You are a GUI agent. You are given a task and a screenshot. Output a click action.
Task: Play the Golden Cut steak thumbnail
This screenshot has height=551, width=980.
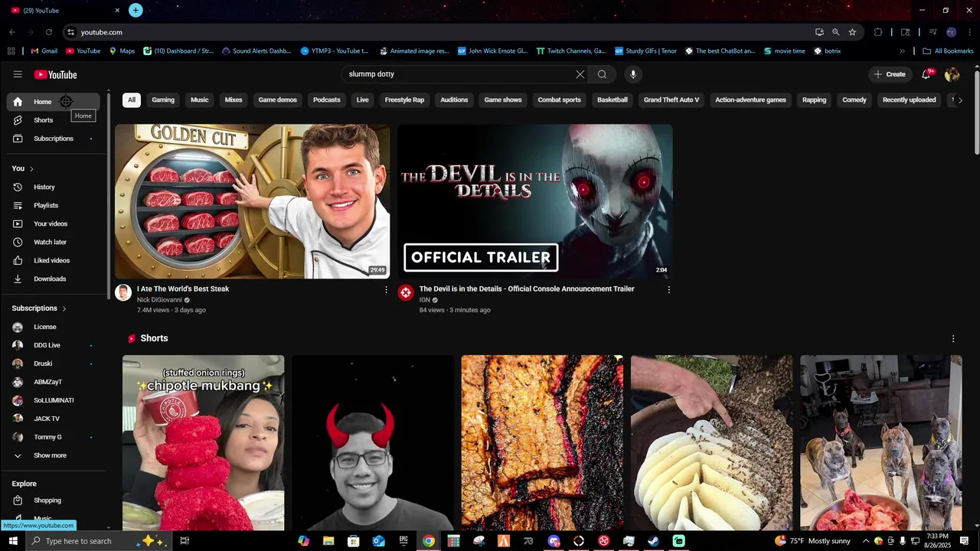pos(252,201)
